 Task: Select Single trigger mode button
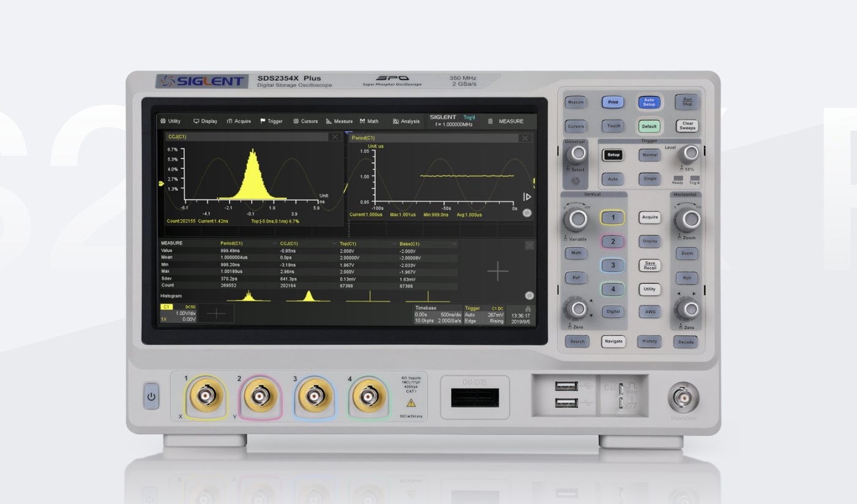click(x=649, y=179)
